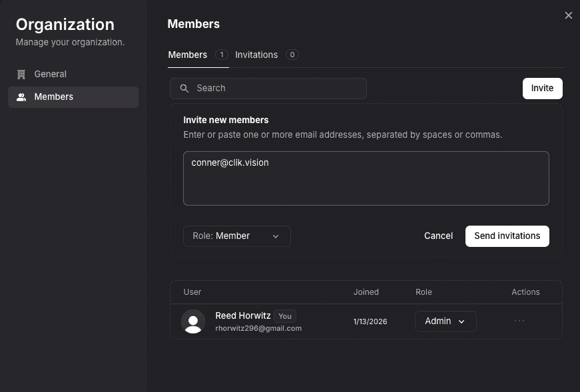Click the General building icon
Viewport: 580px width, 392px height.
pyautogui.click(x=21, y=75)
